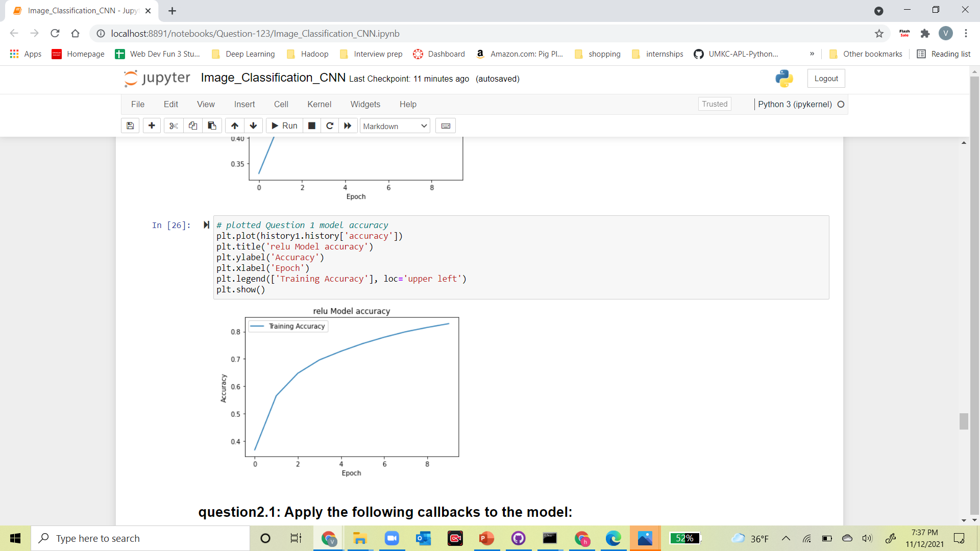
Task: Open the cell type dropdown showing Markdown
Action: (394, 126)
